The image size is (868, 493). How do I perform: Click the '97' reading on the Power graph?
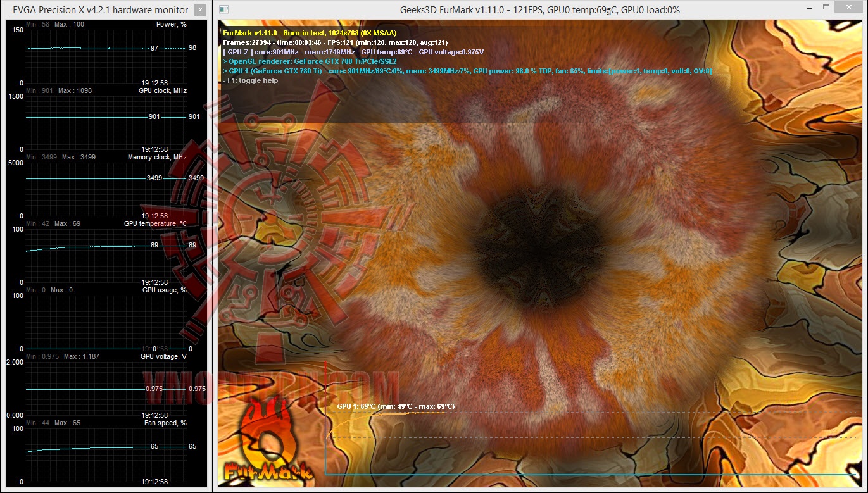point(154,48)
